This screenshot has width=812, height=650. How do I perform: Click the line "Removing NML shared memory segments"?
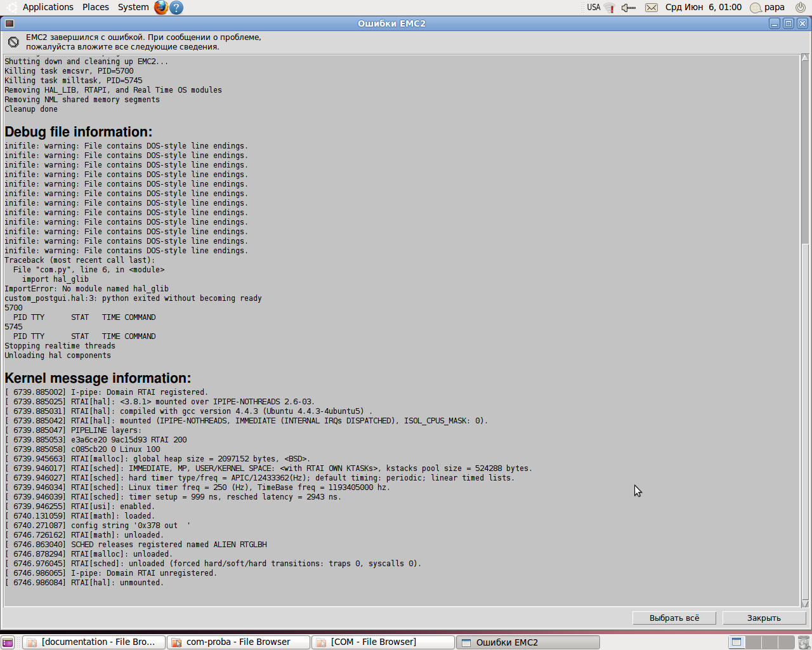82,100
